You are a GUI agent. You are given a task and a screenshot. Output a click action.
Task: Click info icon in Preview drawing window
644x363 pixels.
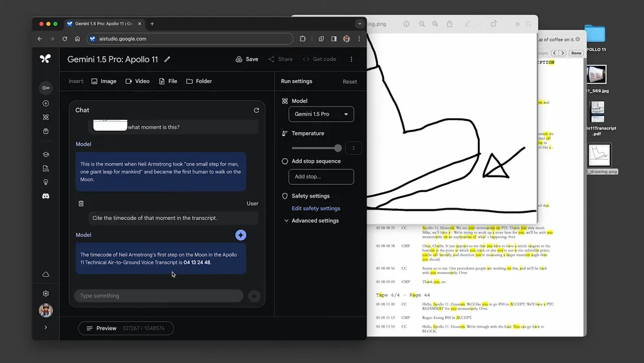(x=406, y=25)
